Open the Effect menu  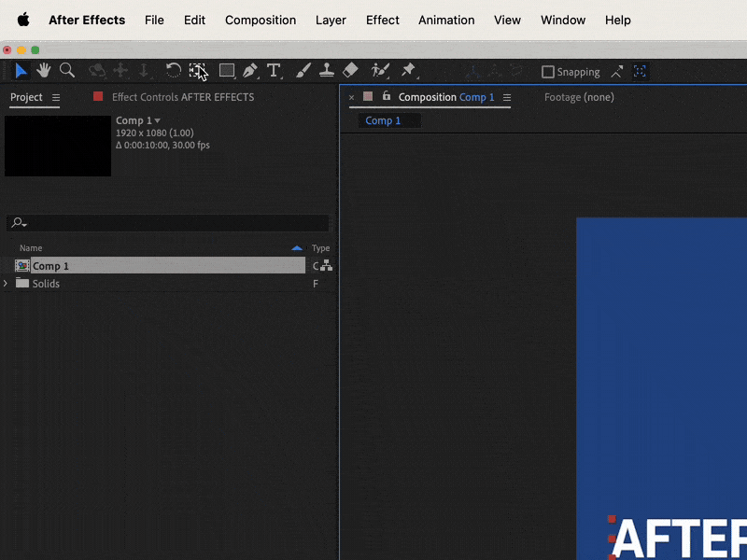[383, 20]
